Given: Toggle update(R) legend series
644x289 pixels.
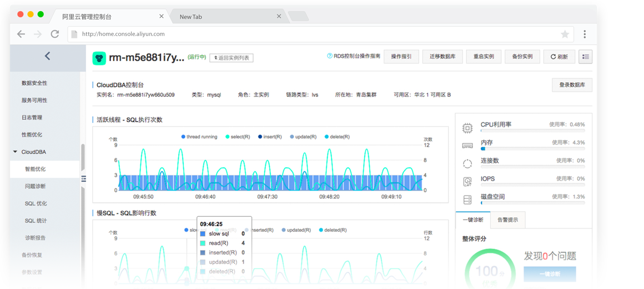Looking at the screenshot, I should tap(303, 137).
